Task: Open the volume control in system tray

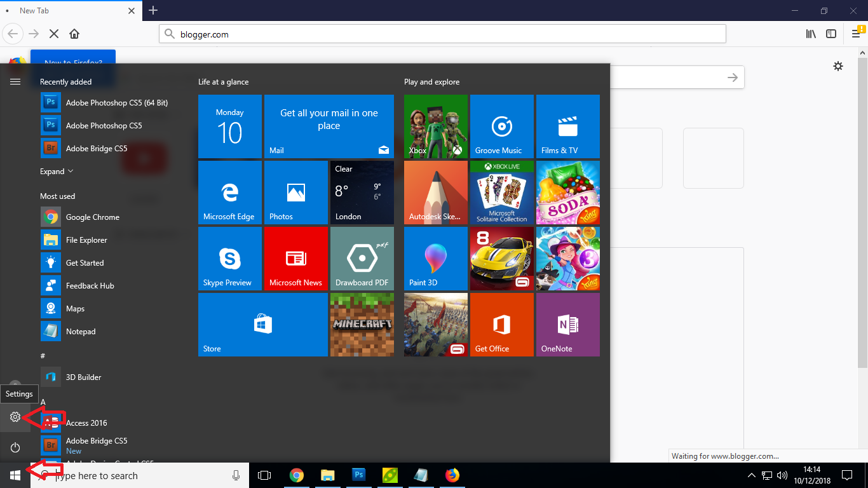Action: (x=782, y=475)
